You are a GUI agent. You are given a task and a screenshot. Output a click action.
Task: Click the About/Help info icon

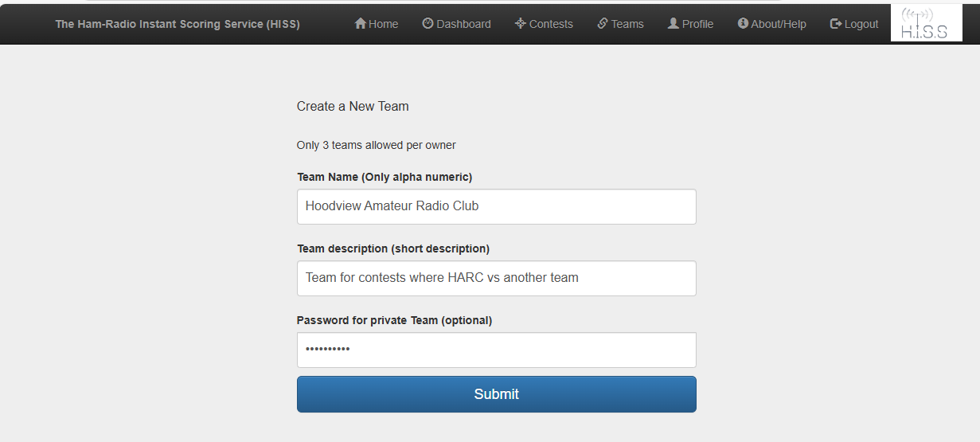(x=743, y=24)
